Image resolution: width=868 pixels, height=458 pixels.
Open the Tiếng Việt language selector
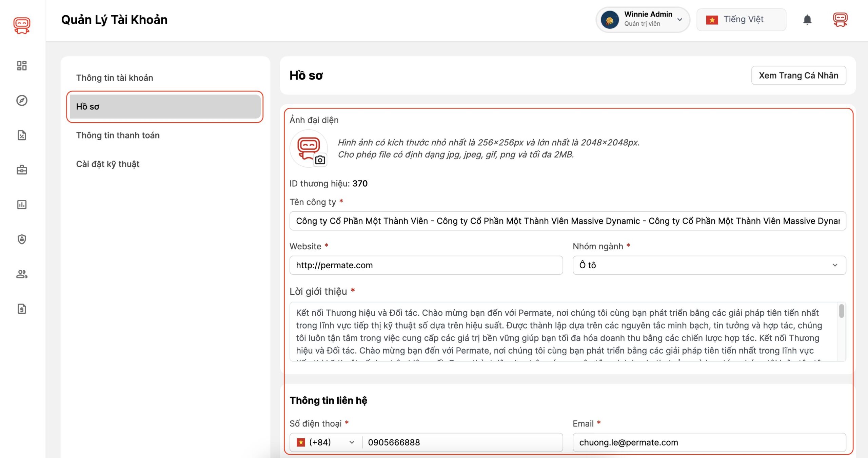(741, 20)
